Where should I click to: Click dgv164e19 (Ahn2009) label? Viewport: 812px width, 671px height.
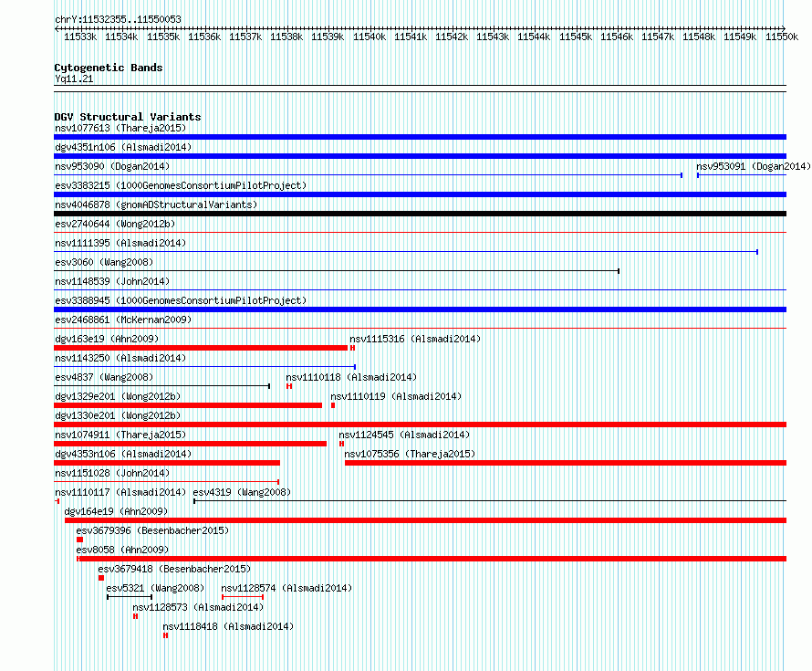tap(116, 511)
